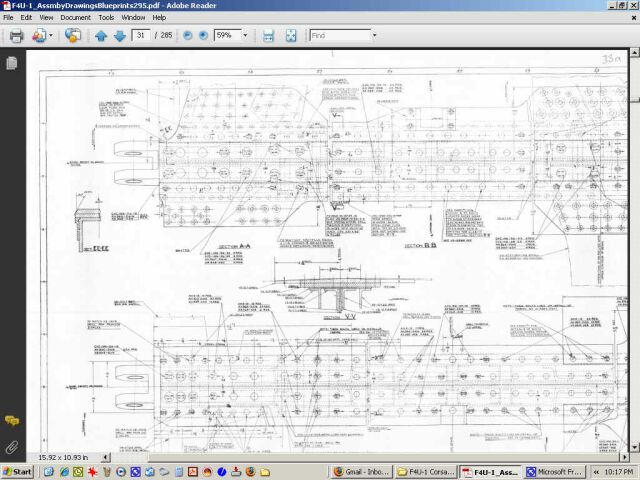Expand the zoom percentage dropdown

pyautogui.click(x=247, y=35)
